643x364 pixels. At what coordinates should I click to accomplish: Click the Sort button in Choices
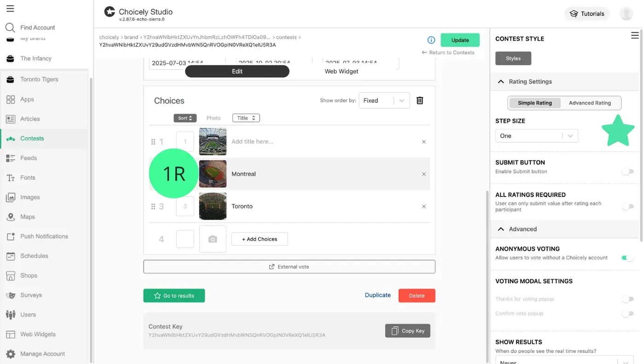(x=185, y=118)
